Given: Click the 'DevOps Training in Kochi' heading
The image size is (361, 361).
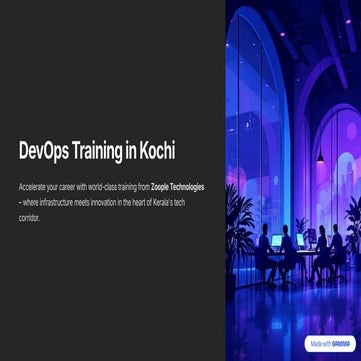Looking at the screenshot, I should [x=97, y=152].
